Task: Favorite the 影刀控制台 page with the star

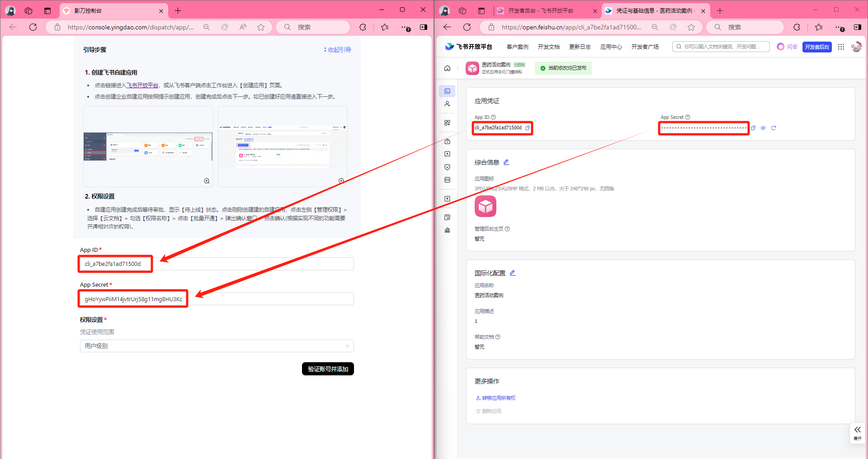Action: (x=261, y=27)
